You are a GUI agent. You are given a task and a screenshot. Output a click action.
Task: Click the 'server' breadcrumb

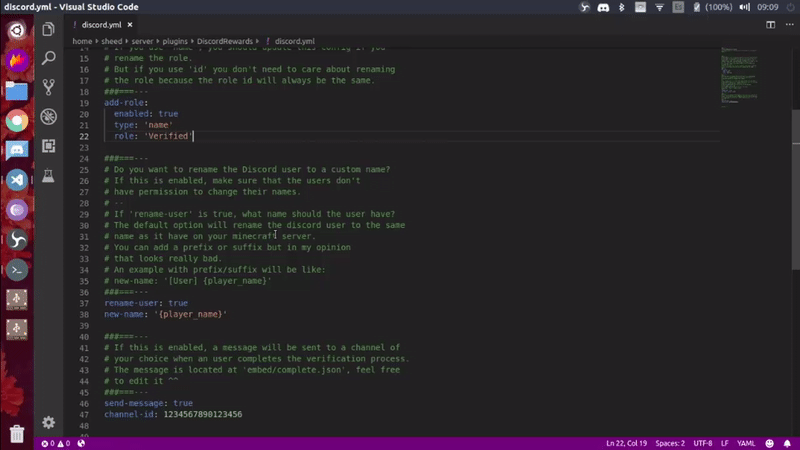142,41
